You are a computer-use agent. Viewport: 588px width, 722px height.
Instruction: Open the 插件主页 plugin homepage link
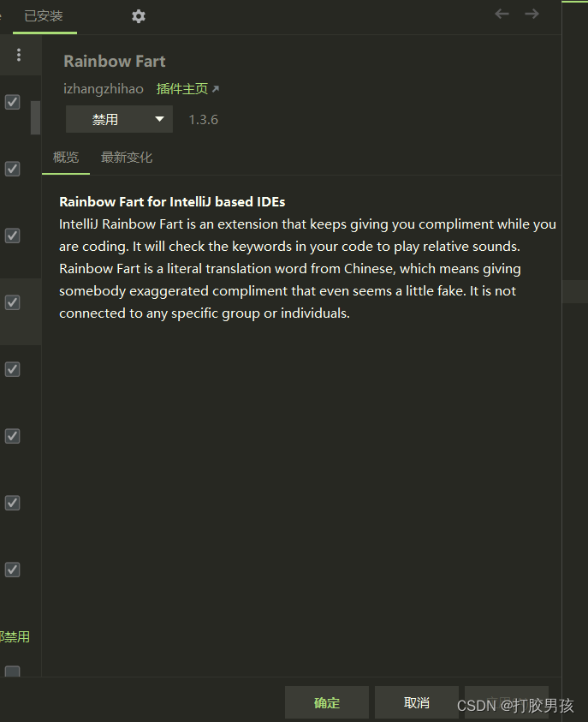pyautogui.click(x=187, y=89)
